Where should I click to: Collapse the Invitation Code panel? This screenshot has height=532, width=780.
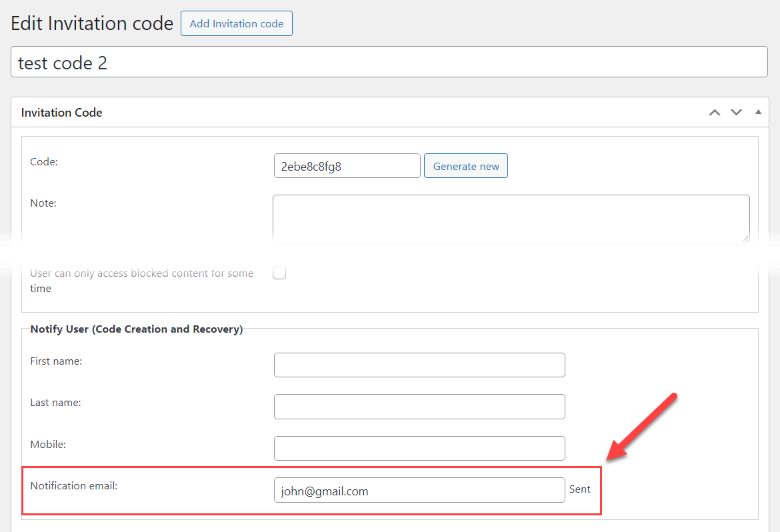click(x=758, y=112)
